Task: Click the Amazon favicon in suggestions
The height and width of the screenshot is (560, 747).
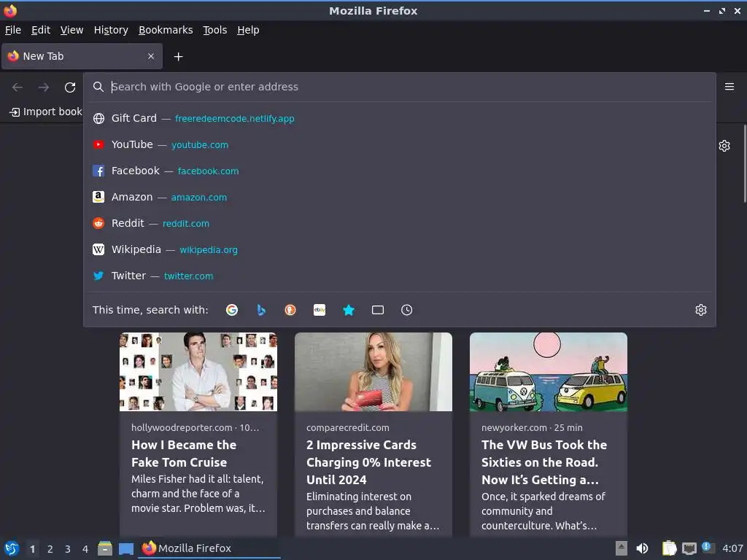Action: coord(98,197)
